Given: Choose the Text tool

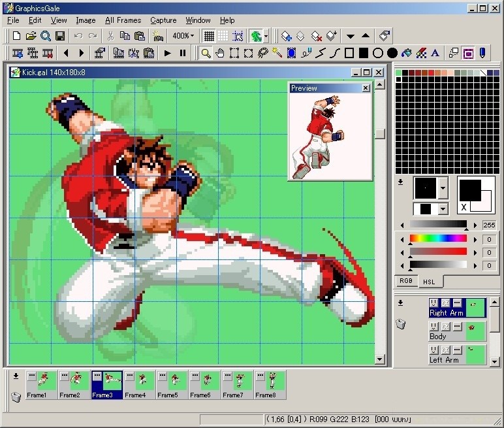Looking at the screenshot, I should 435,53.
